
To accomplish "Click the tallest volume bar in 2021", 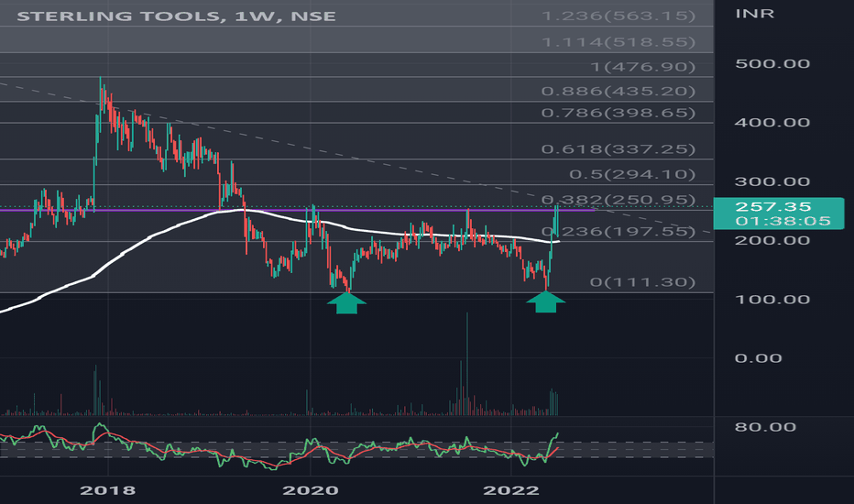I will [x=466, y=364].
